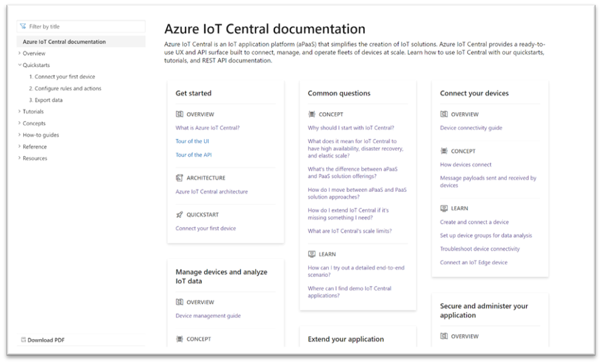Screen dimensions: 602x364
Task: Open Device management guide link
Action: (x=208, y=316)
